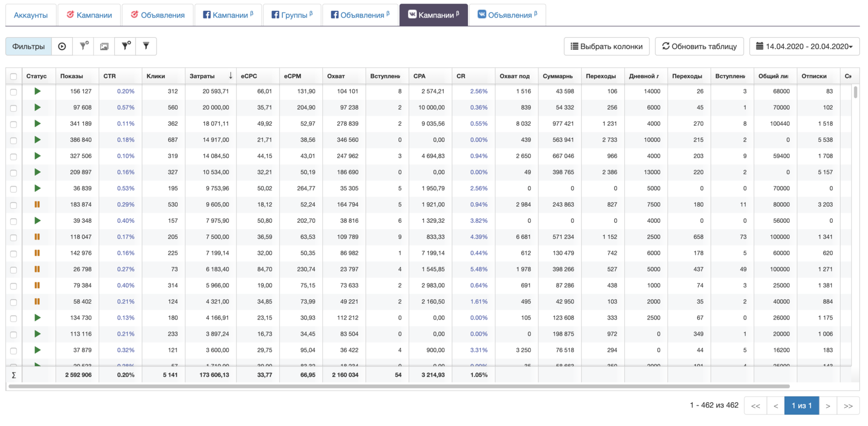Viewport: 868px width, 426px height.
Task: Click CTR value 0.57% link
Action: pos(126,108)
